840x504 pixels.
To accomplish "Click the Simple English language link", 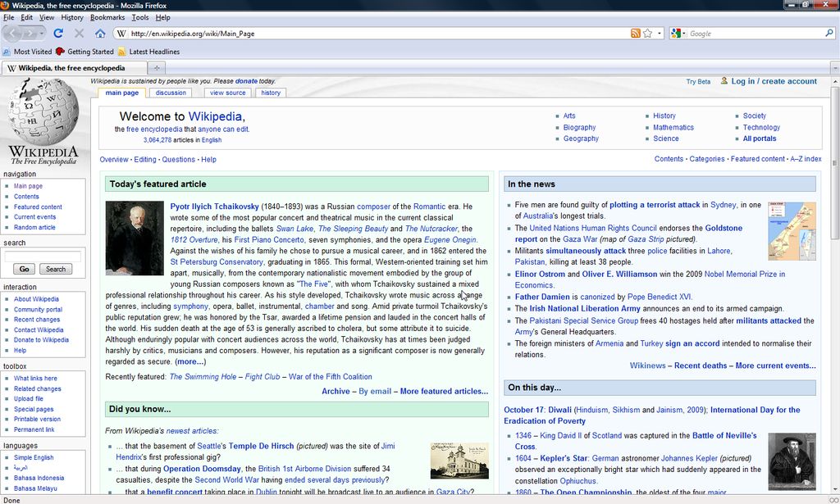I will coord(33,457).
